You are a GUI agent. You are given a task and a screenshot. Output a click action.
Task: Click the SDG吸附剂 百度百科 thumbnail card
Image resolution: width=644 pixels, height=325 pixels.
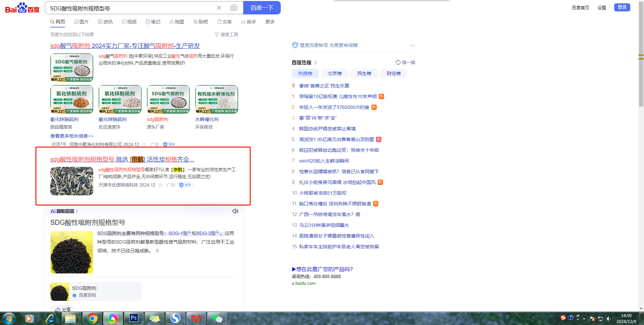click(96, 291)
